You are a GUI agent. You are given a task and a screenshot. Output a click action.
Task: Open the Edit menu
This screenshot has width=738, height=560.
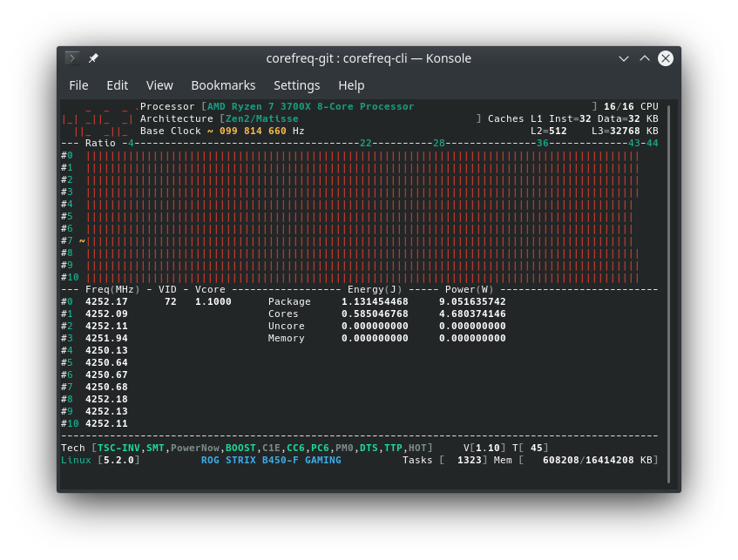(117, 85)
